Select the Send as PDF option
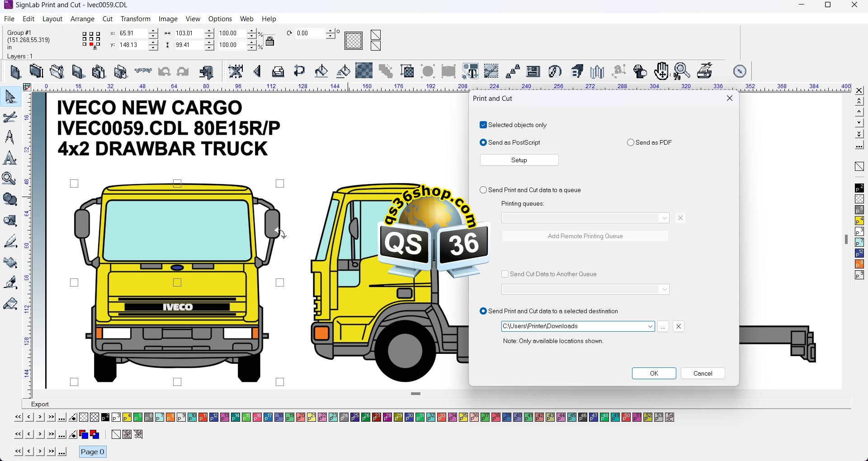Screen dimensions: 868x461 click(x=631, y=143)
